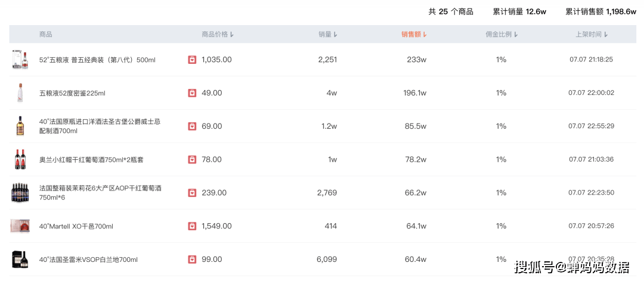Open 法国整箱装茉莉花 AOP干红葡萄酒 link
This screenshot has height=281, width=644.
pos(100,193)
